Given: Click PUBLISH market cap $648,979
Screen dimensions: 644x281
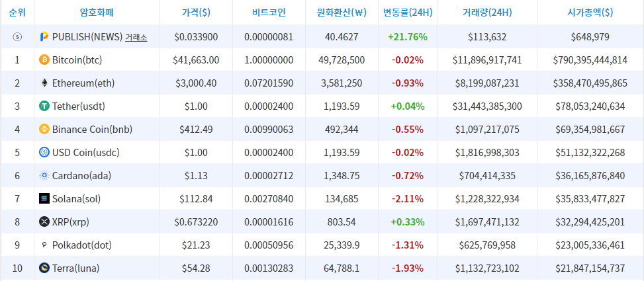Looking at the screenshot, I should (590, 37).
